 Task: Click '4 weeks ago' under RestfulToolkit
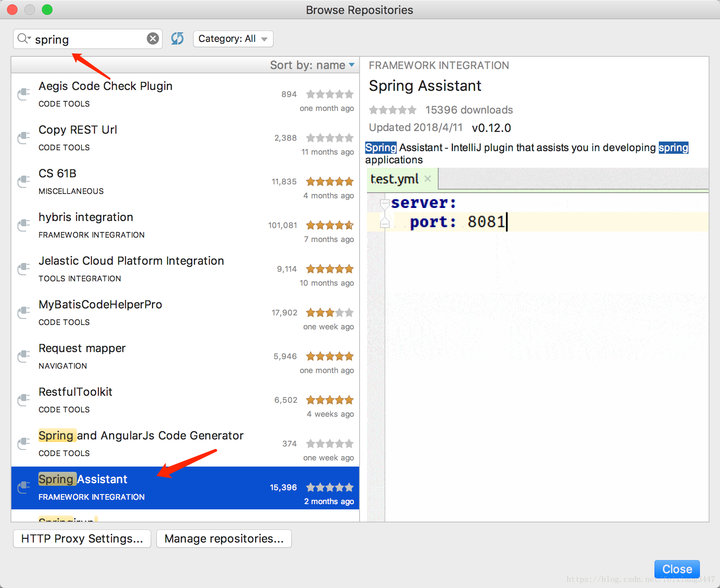coord(330,414)
